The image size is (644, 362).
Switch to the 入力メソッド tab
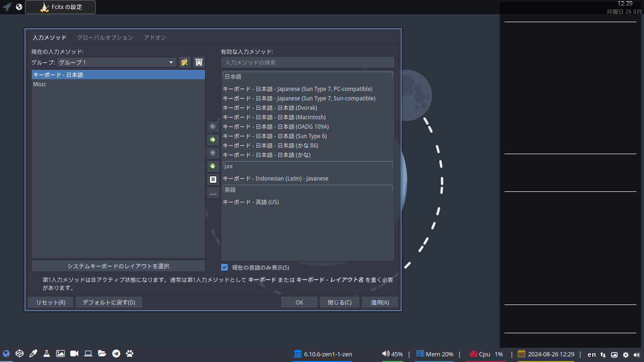point(50,37)
